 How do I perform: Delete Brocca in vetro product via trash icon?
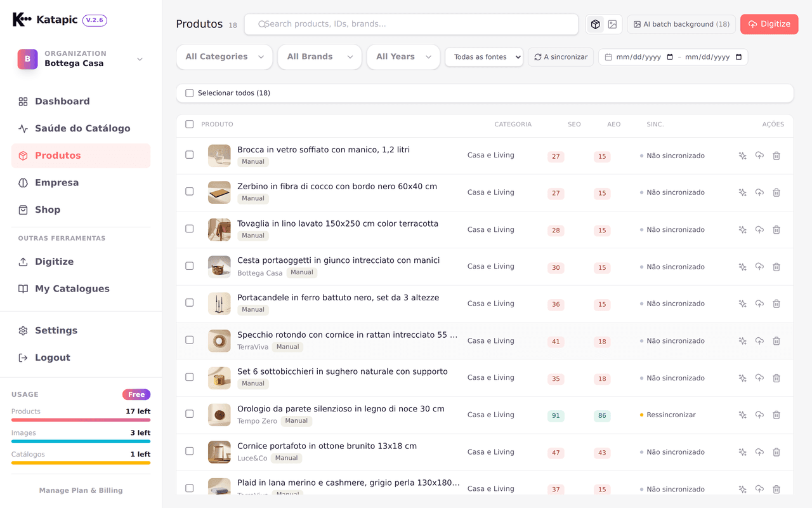(776, 156)
